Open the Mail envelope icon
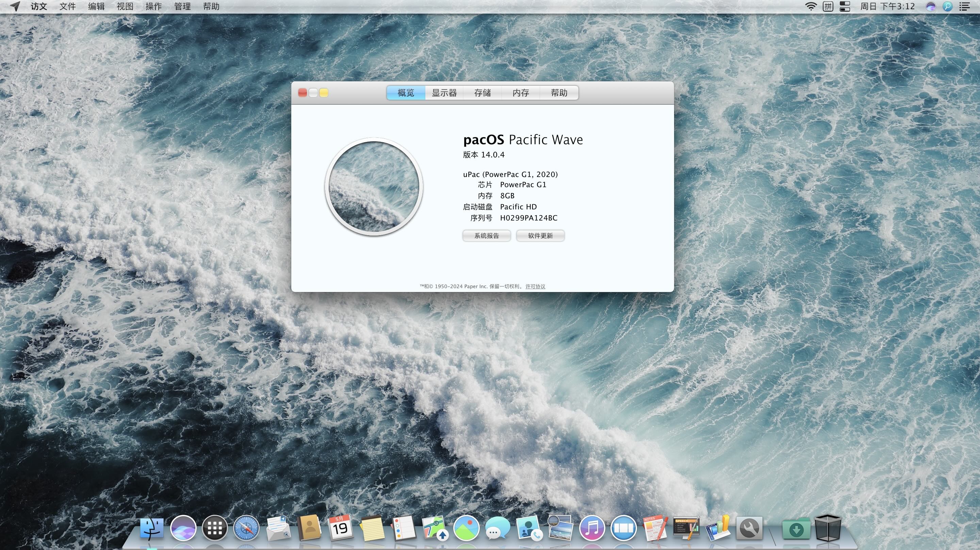Screen dimensions: 980x550 click(278, 528)
